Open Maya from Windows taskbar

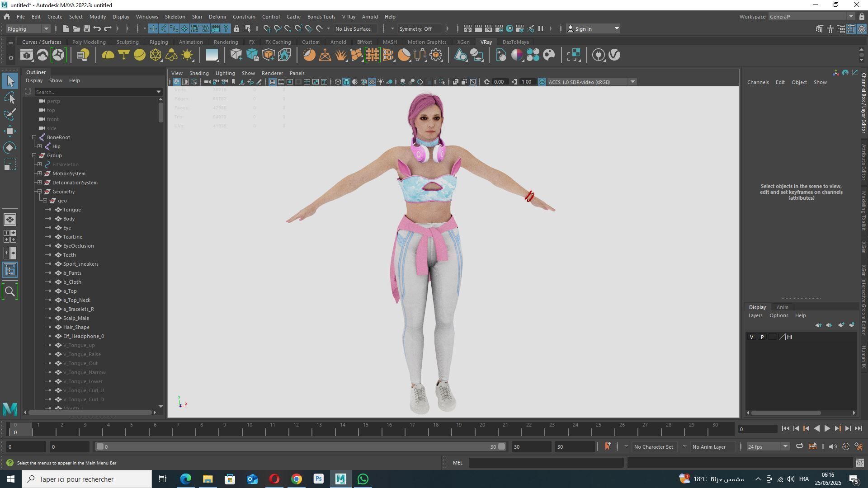coord(340,479)
